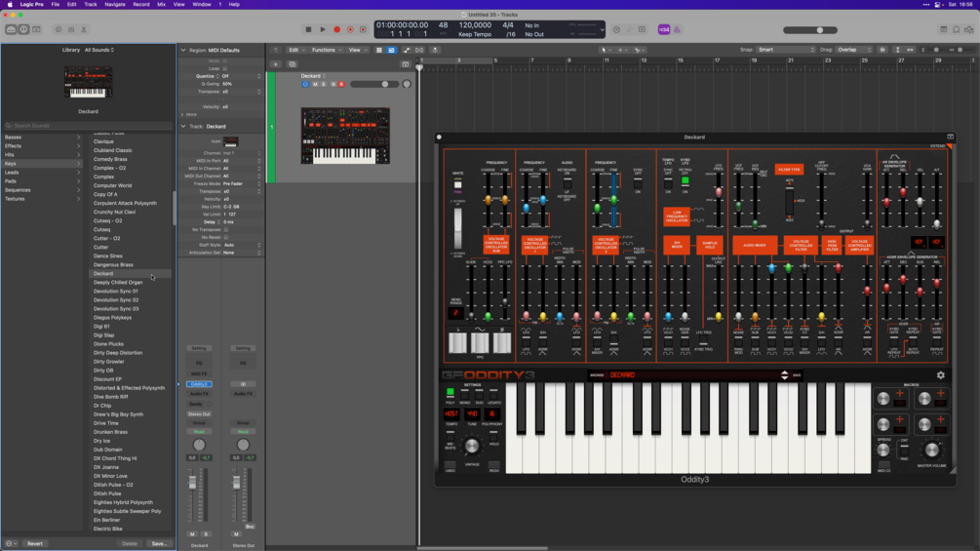
Task: Select the Leads category in Library
Action: 42,173
